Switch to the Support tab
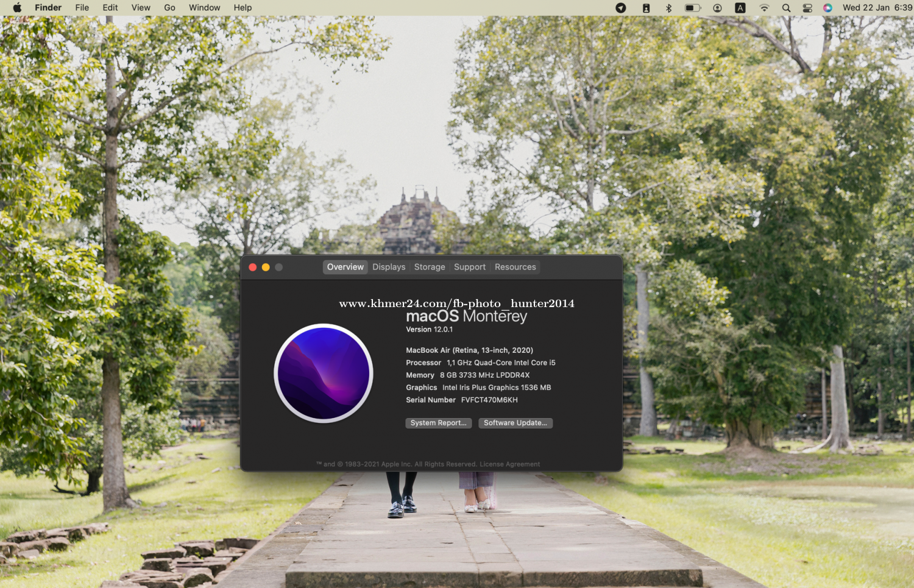This screenshot has height=588, width=914. pos(470,267)
